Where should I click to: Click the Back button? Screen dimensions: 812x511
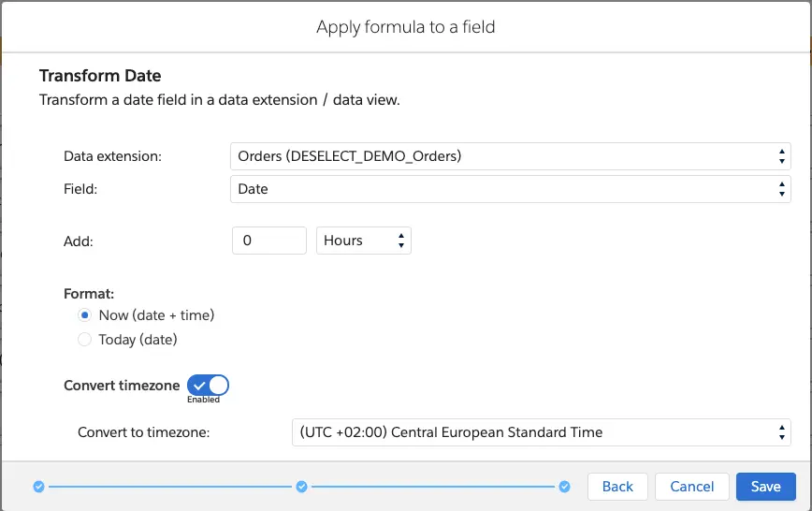click(x=617, y=487)
